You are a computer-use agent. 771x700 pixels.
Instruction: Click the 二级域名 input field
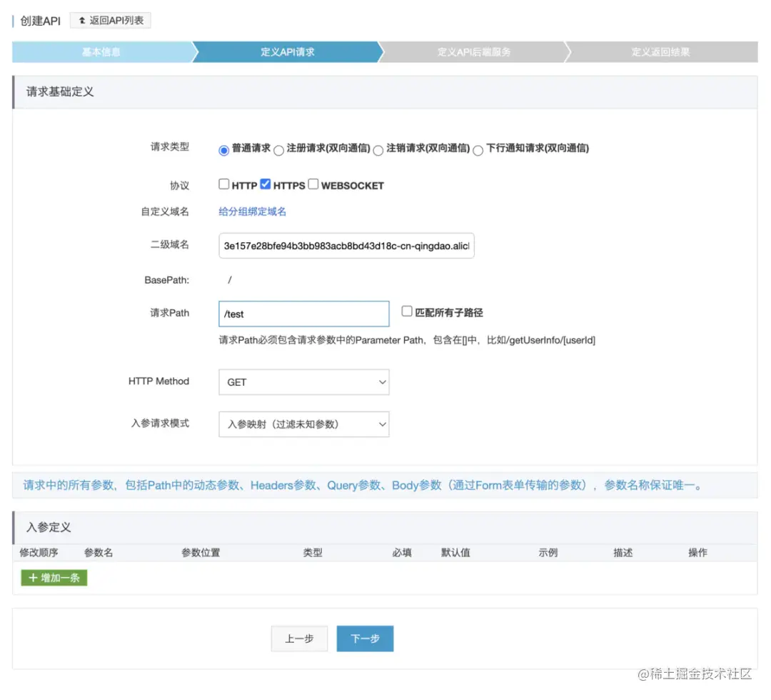point(347,246)
